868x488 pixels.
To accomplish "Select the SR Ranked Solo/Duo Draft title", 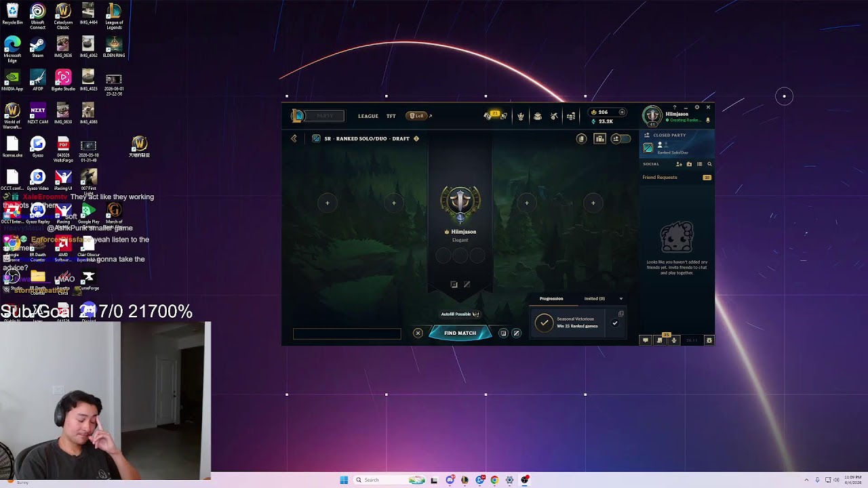I will (367, 138).
